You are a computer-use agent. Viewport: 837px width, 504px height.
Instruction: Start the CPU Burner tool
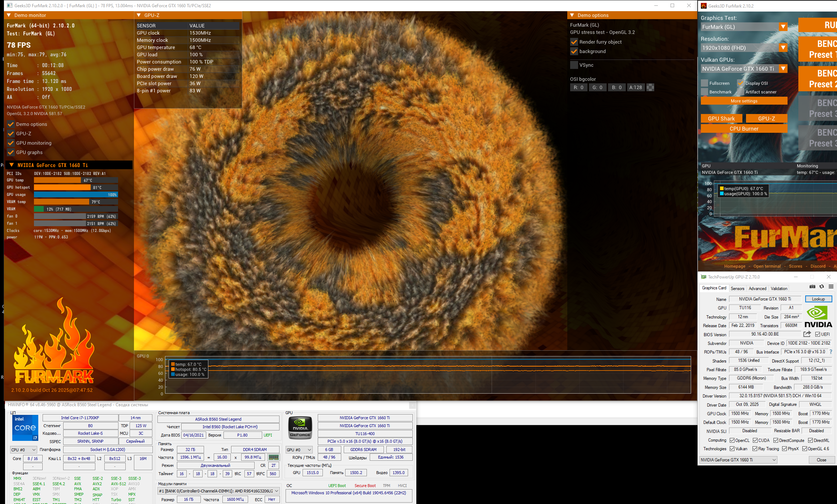(744, 129)
